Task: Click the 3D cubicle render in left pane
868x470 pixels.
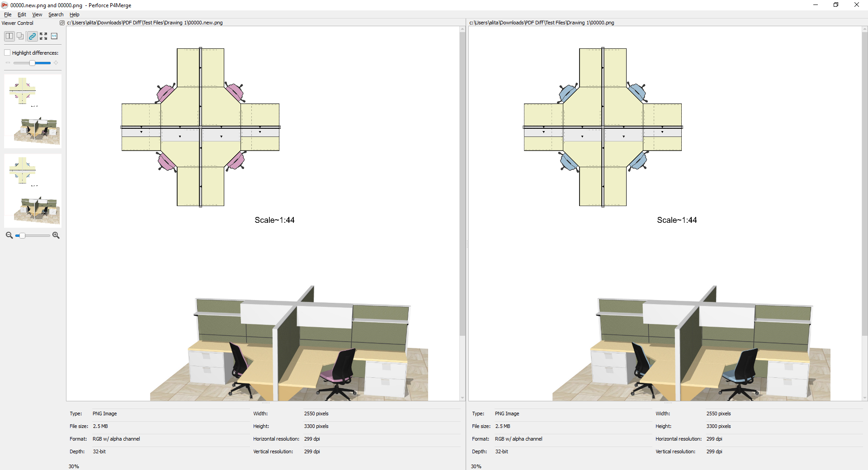Action: click(289, 343)
